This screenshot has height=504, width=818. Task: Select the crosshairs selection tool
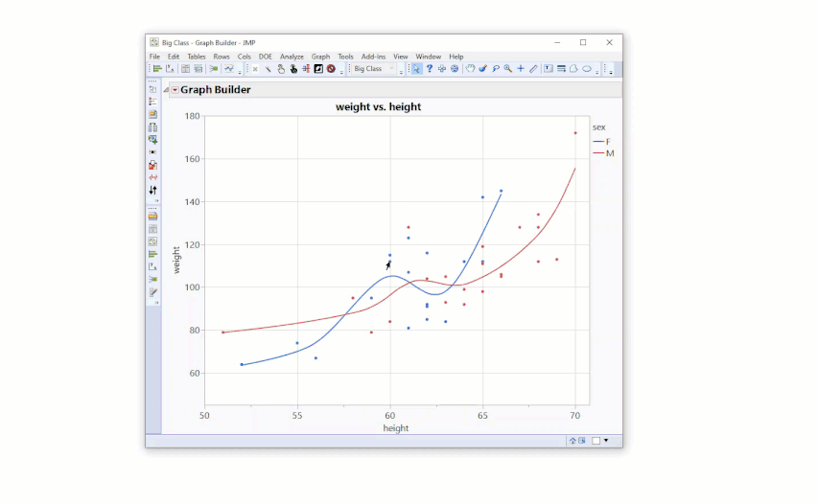(x=442, y=69)
